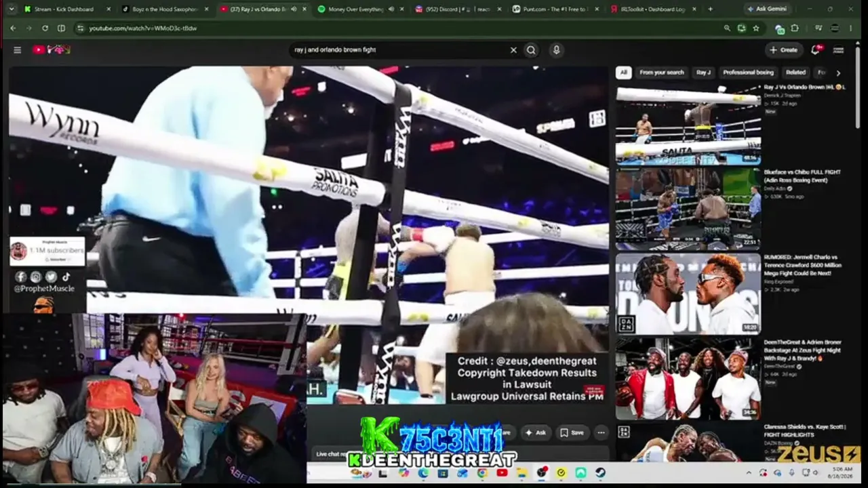Switch to the Discord browser tab

coord(457,9)
